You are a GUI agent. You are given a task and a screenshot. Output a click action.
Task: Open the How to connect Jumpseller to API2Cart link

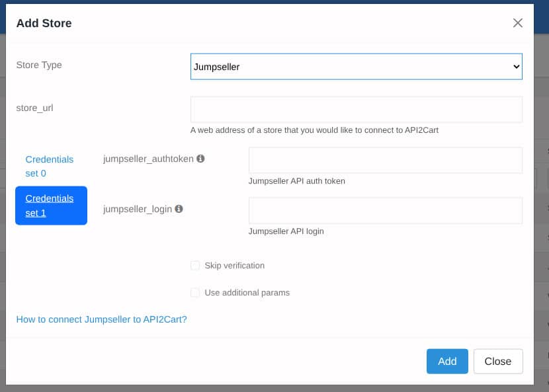(101, 319)
